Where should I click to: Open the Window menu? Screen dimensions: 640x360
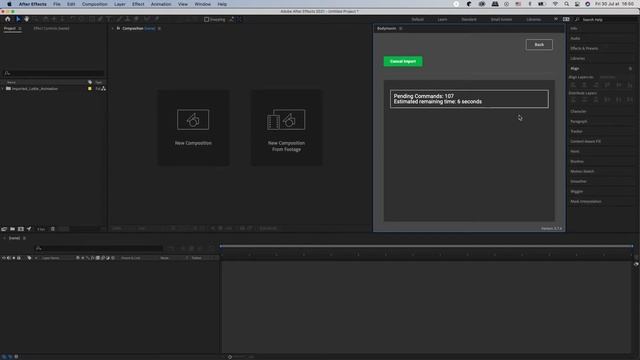pyautogui.click(x=202, y=4)
